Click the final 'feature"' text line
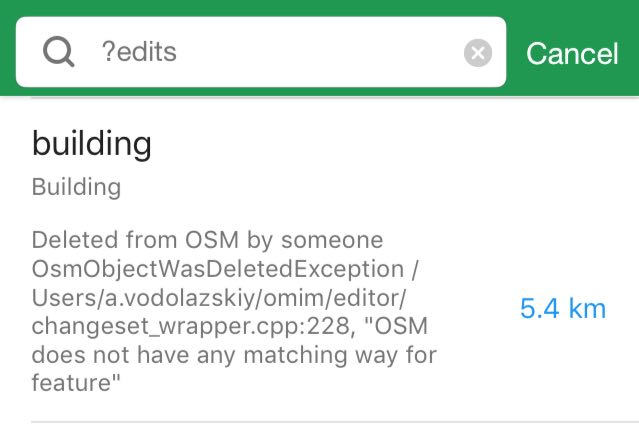639x442 pixels. (76, 383)
